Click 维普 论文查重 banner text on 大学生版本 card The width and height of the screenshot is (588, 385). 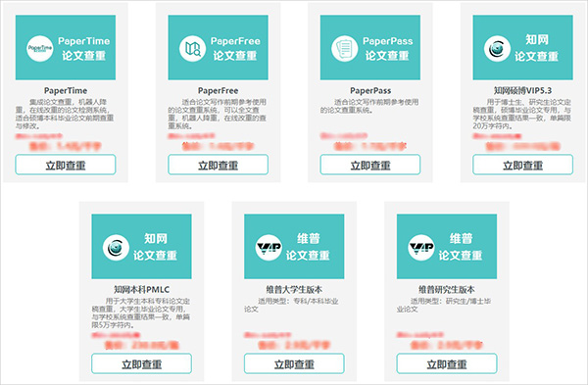pyautogui.click(x=308, y=247)
